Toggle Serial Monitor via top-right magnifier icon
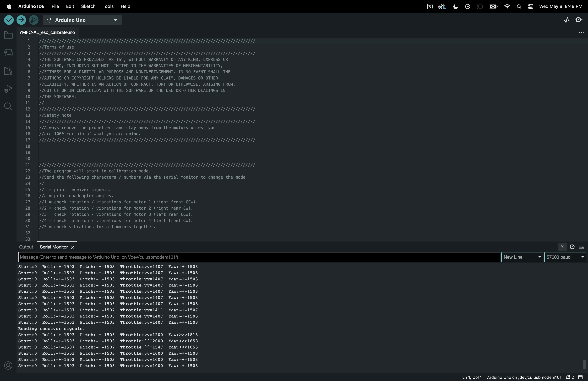The image size is (588, 381). pos(579,20)
